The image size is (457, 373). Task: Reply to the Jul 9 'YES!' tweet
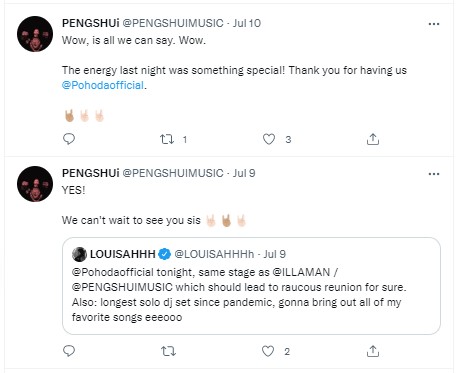tap(69, 351)
